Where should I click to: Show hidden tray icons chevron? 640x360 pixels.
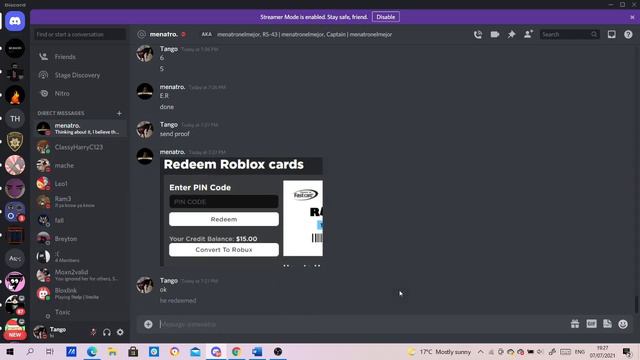tap(480, 352)
